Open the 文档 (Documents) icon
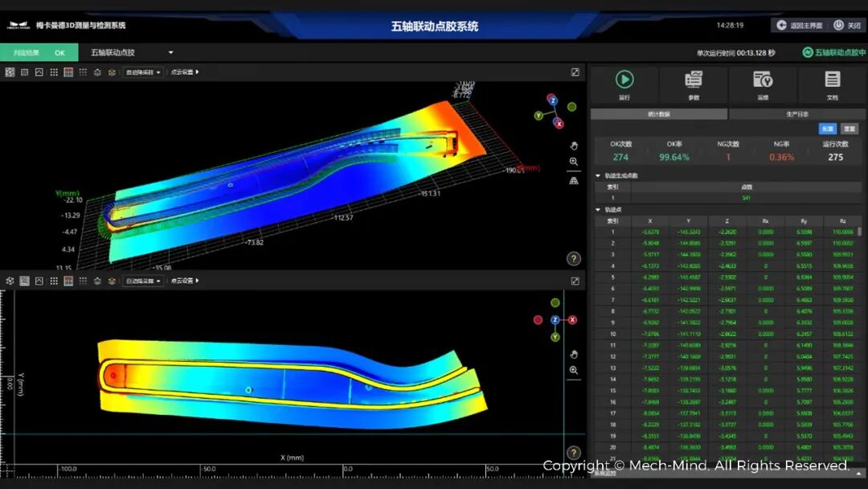This screenshot has width=868, height=489. (x=832, y=80)
